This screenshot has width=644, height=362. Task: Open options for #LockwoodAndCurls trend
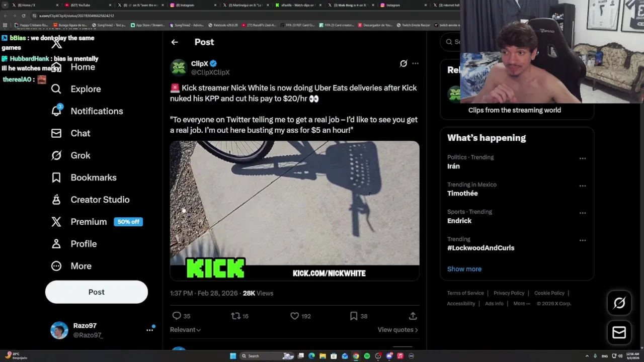tap(582, 240)
